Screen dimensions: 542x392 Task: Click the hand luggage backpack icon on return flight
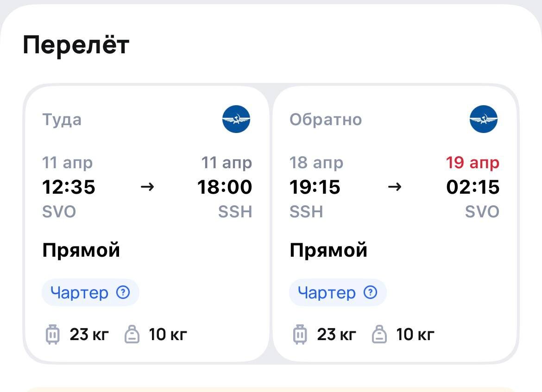379,334
